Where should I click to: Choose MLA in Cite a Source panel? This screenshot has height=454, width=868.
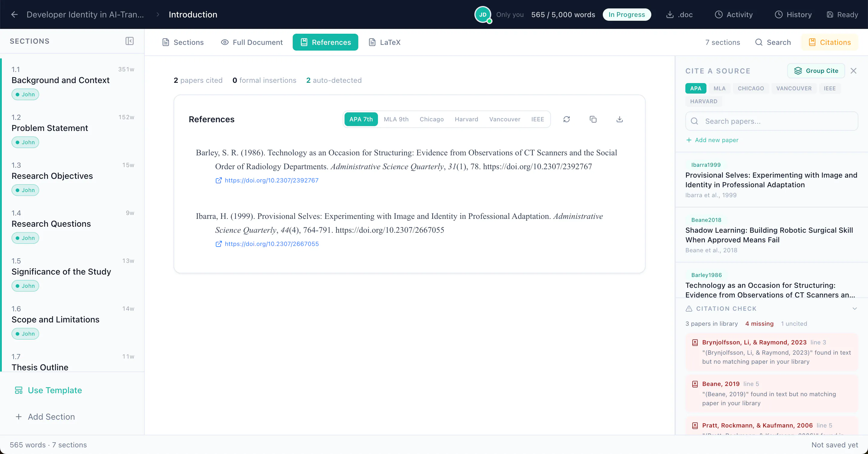(x=719, y=89)
